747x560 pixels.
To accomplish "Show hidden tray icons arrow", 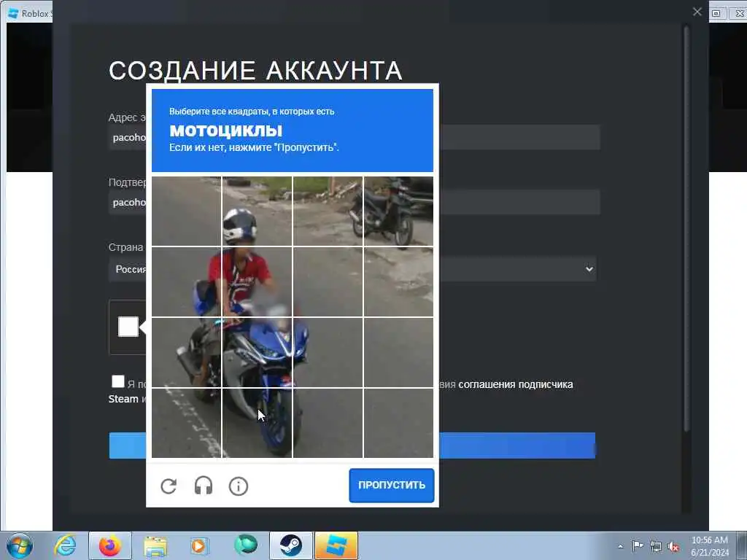I will pyautogui.click(x=620, y=546).
